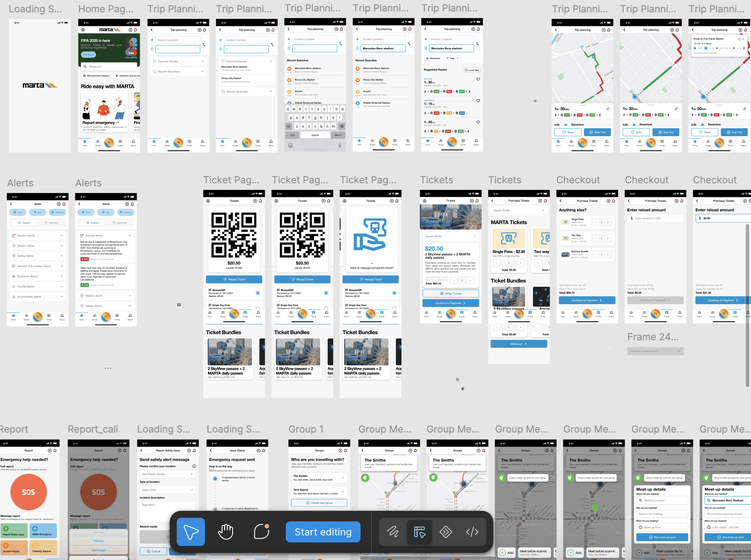Click Reload Ticket in first Ticket Page frame
Screen dimensions: 751x560
click(234, 279)
